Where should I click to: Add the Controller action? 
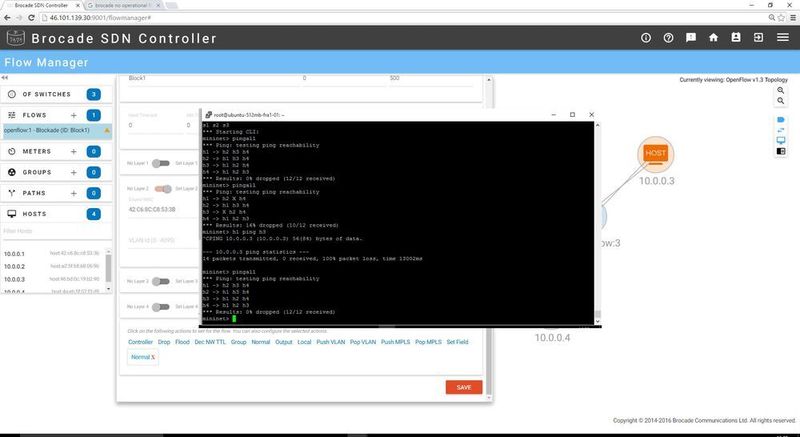click(140, 342)
